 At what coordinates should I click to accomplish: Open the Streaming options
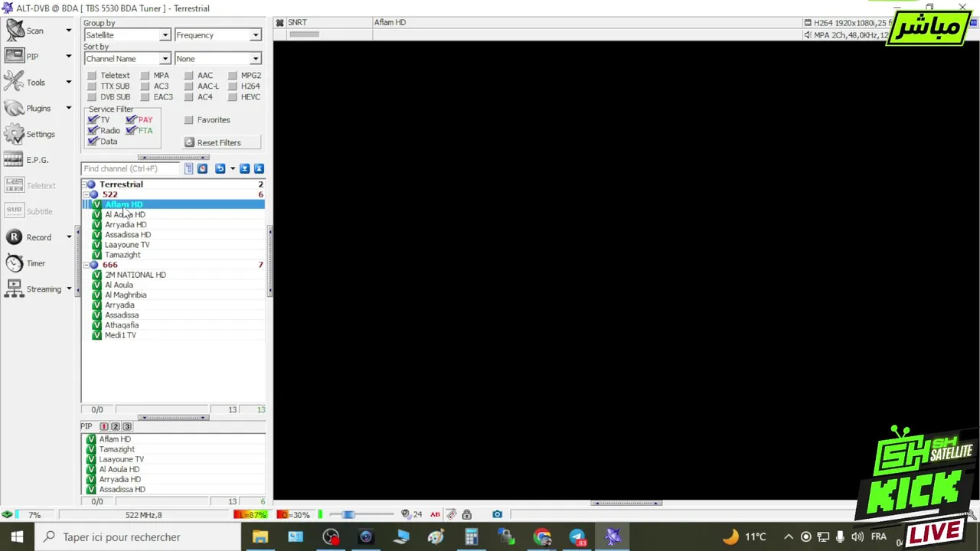click(38, 289)
